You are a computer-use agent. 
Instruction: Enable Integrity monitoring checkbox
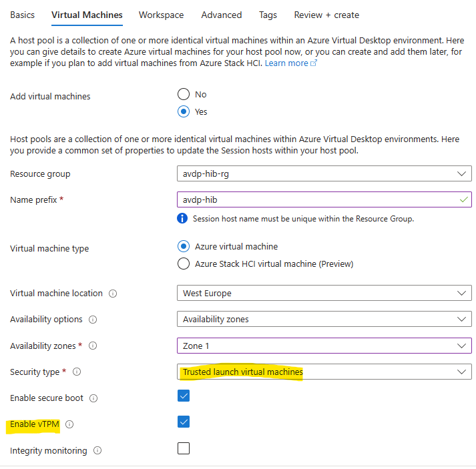[184, 448]
